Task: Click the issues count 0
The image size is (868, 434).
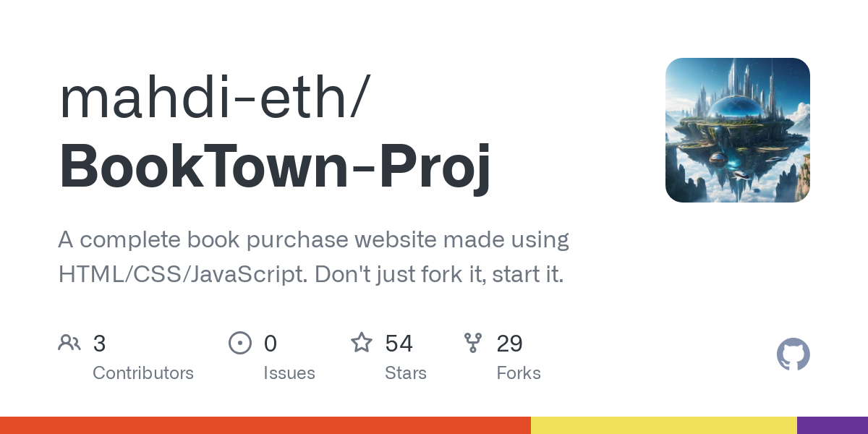Action: [x=270, y=343]
